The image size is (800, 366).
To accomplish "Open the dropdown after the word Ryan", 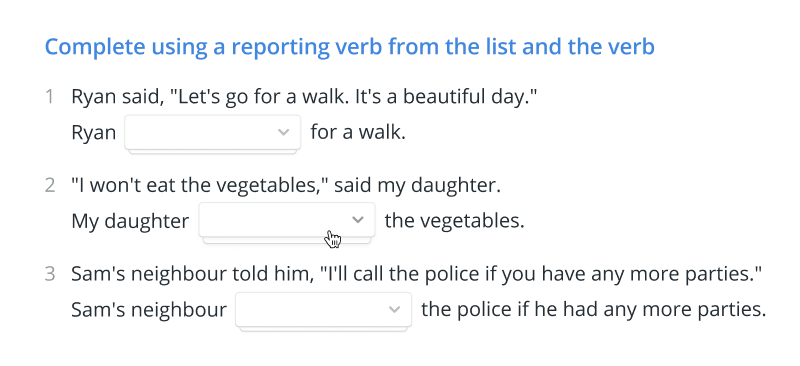I will click(213, 133).
